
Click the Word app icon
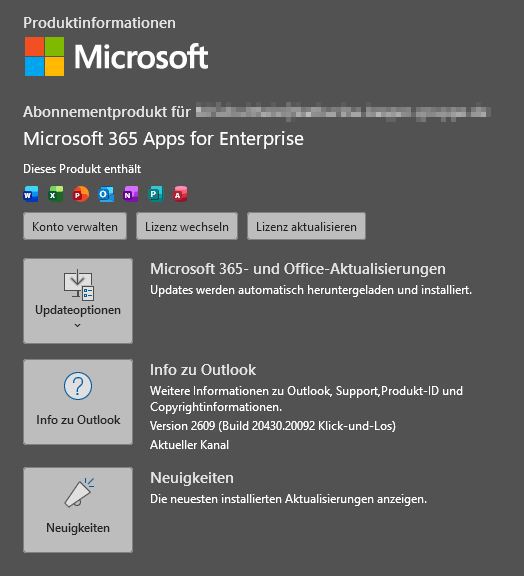[31, 194]
